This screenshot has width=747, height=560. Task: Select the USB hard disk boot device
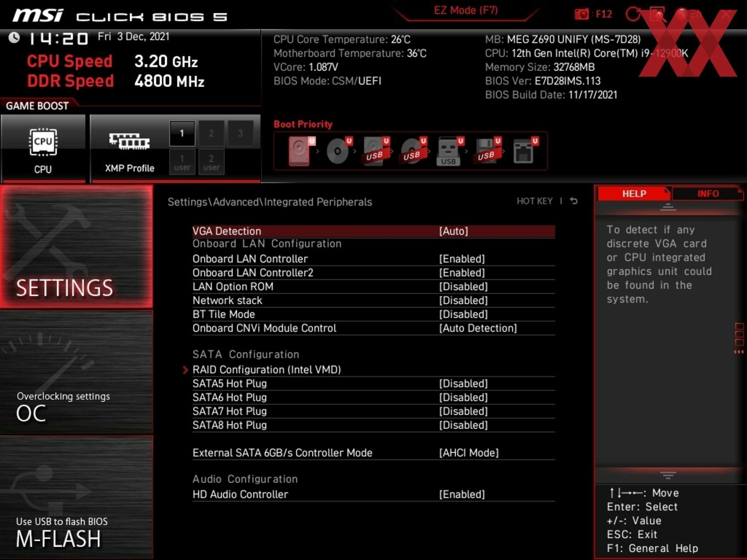(x=376, y=150)
